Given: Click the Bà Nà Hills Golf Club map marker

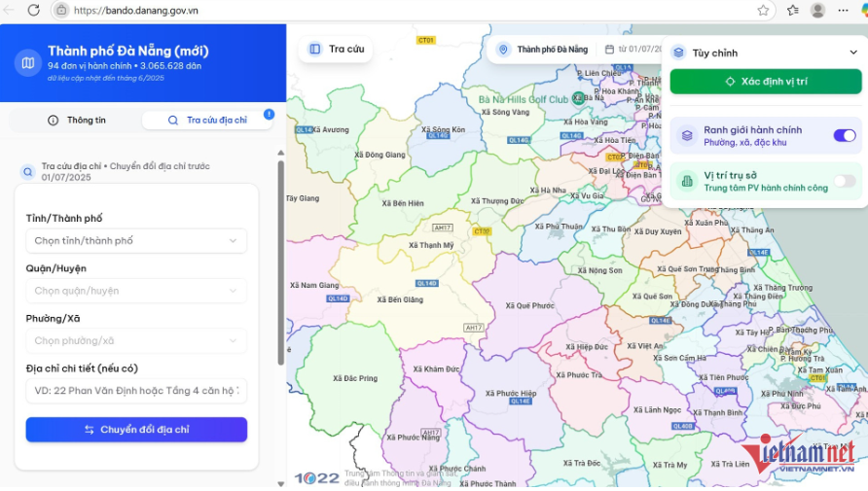Looking at the screenshot, I should (x=579, y=98).
